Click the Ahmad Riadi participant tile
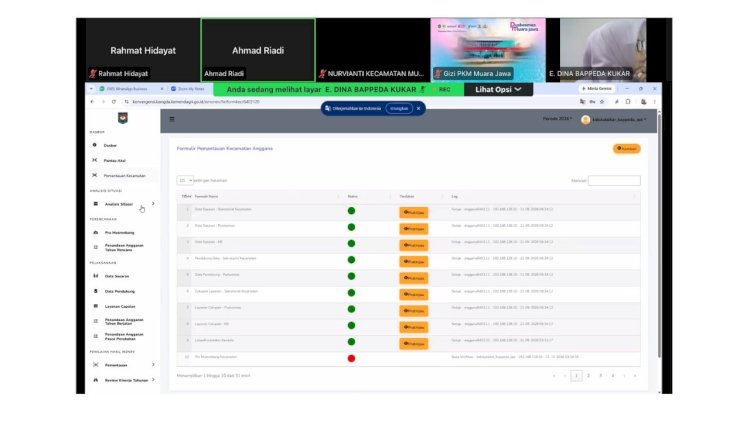This screenshot has height=421, width=750. 258,50
